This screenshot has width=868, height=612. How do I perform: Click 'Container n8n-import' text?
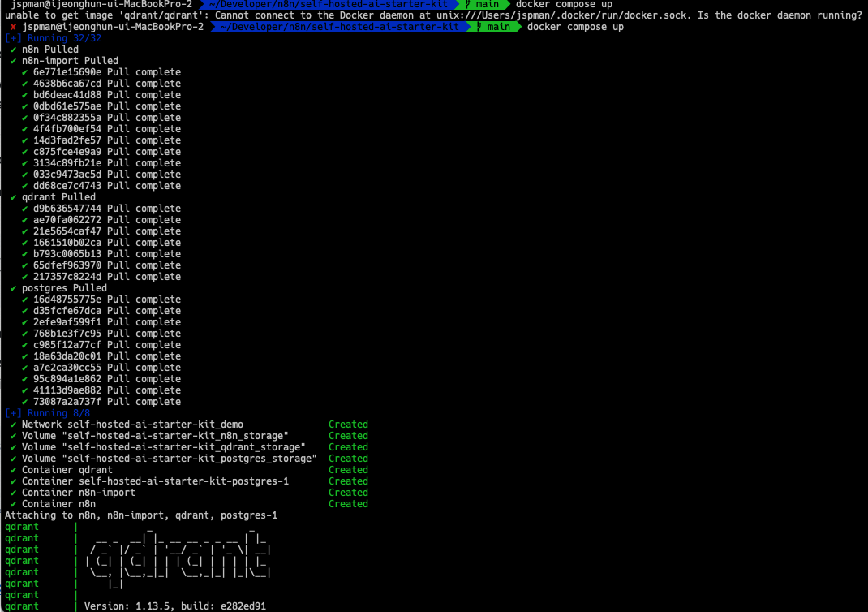pyautogui.click(x=78, y=493)
